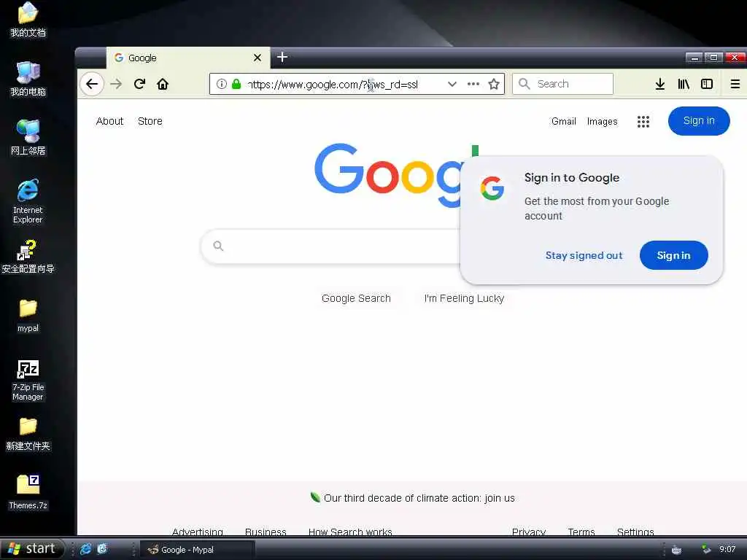The width and height of the screenshot is (747, 560).
Task: Select 安全配置向导 desktop shortcut
Action: tap(28, 257)
